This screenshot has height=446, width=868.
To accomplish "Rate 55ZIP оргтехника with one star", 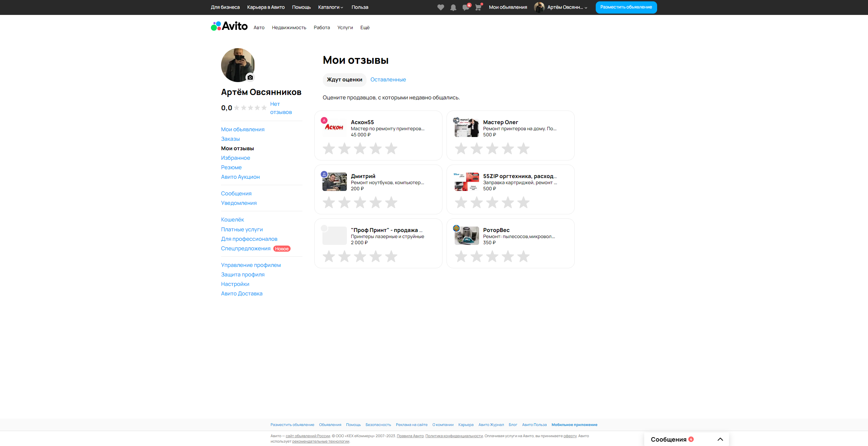I will [x=461, y=202].
